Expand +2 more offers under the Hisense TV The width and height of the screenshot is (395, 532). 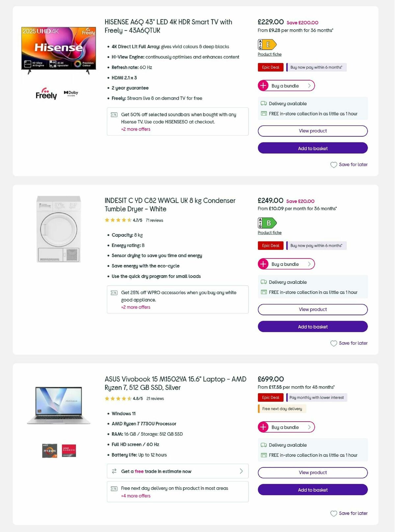[135, 129]
